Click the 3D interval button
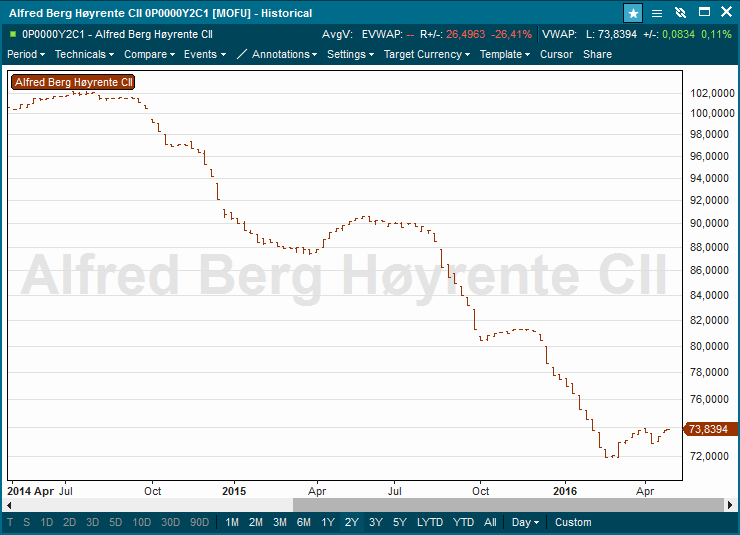The width and height of the screenshot is (740, 535). [92, 522]
